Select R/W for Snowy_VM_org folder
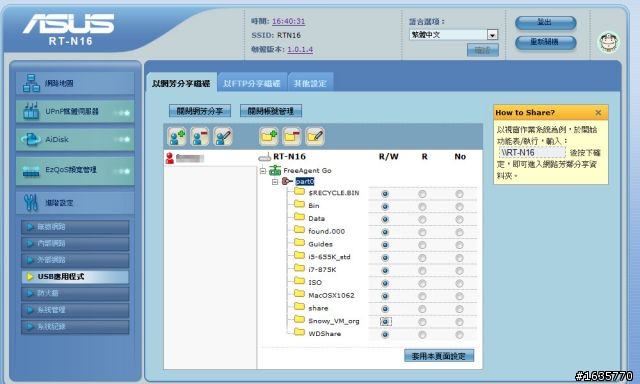Image resolution: width=640 pixels, height=384 pixels. pyautogui.click(x=385, y=322)
